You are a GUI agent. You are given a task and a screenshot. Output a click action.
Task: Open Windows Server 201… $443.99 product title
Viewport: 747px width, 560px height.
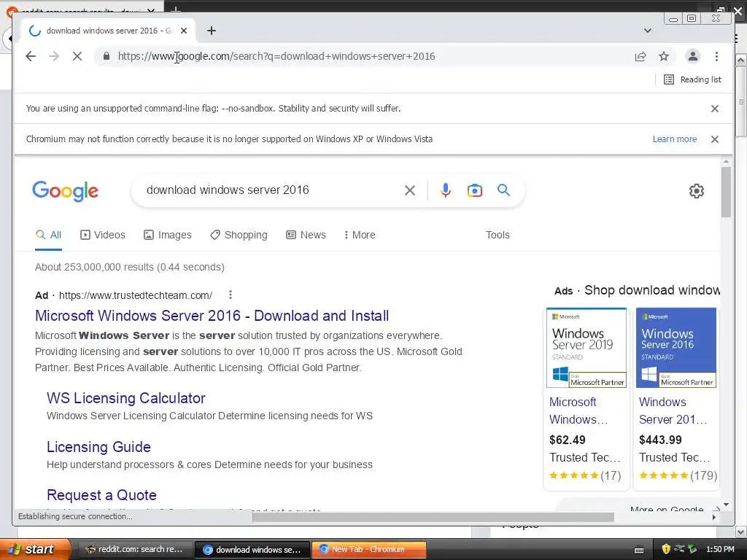pyautogui.click(x=673, y=411)
